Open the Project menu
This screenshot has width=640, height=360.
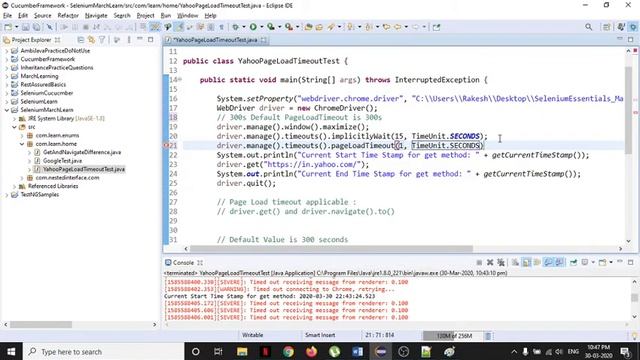(x=145, y=16)
